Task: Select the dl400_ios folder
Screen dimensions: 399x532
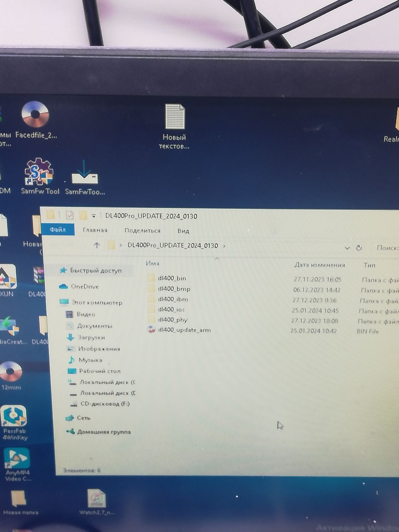Action: (x=166, y=309)
